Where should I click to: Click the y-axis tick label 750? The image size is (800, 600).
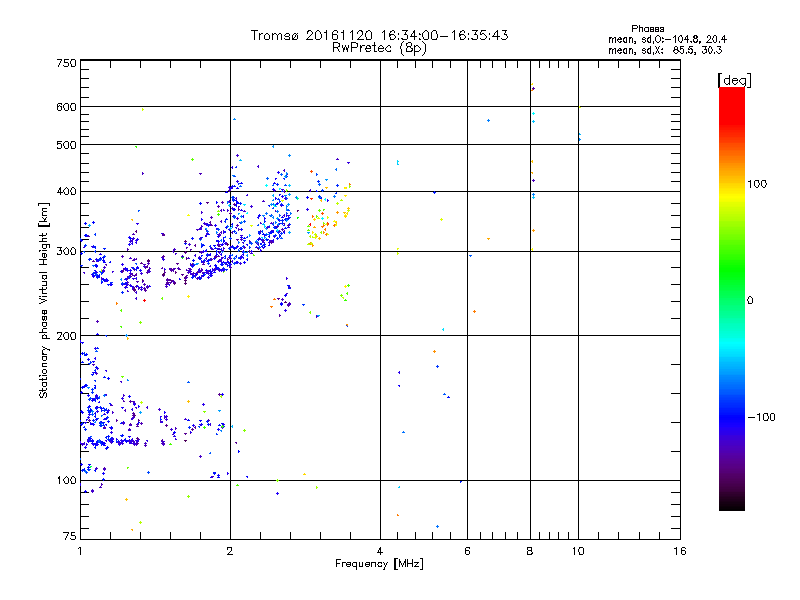(x=66, y=63)
